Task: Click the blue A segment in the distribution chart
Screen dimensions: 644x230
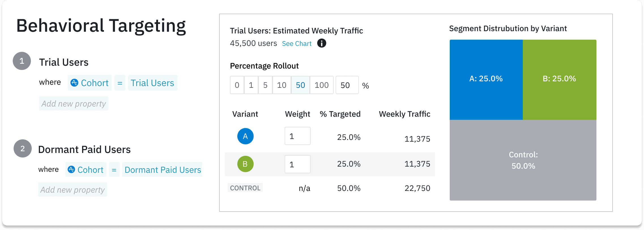Action: [486, 79]
